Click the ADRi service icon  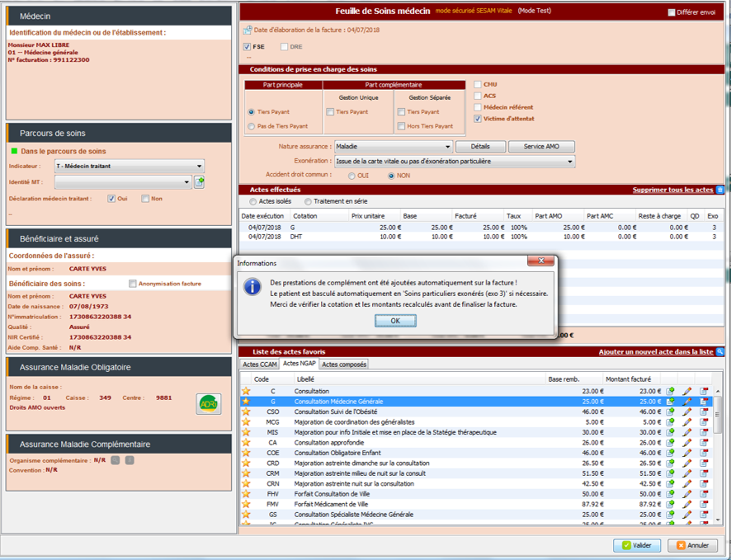click(x=209, y=403)
